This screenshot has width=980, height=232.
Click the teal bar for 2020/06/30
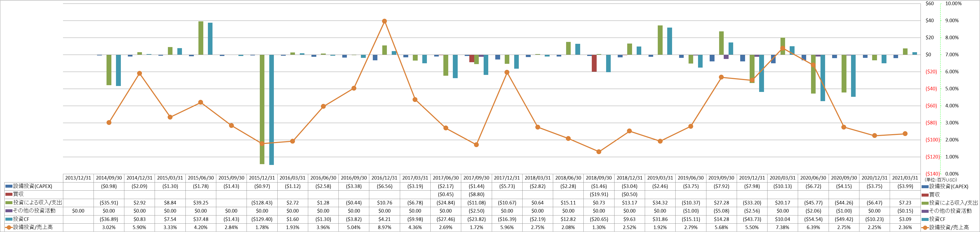(x=822, y=78)
